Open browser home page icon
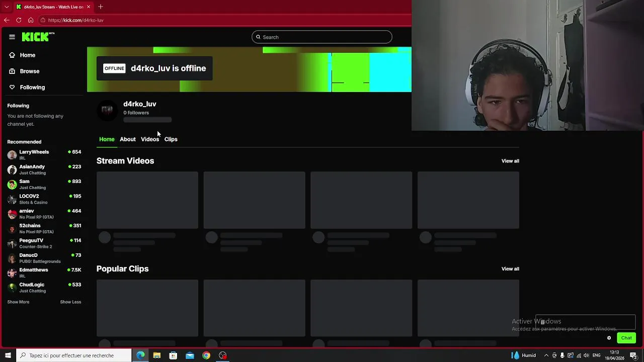This screenshot has height=362, width=644. point(31,20)
